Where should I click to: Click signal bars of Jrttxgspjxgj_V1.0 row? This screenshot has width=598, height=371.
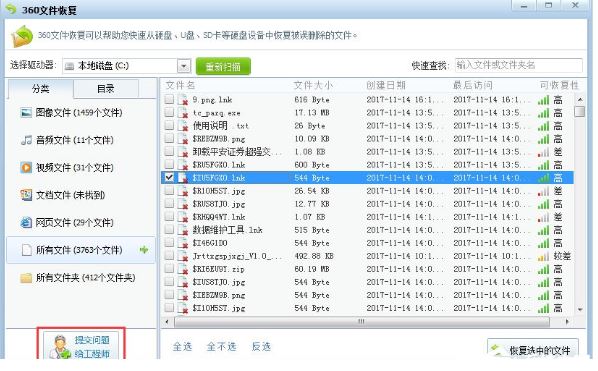click(543, 257)
